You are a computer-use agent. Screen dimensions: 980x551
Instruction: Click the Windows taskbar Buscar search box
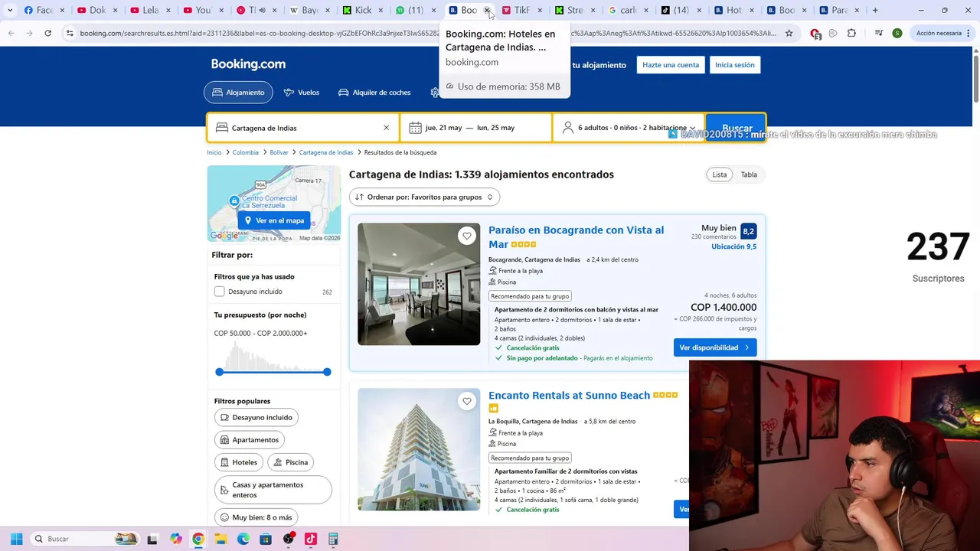[84, 539]
